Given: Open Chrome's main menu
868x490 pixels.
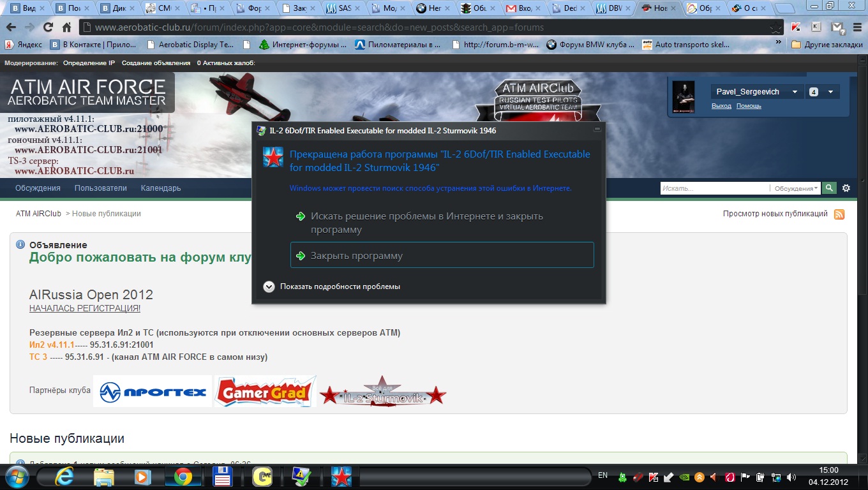Looking at the screenshot, I should (856, 27).
